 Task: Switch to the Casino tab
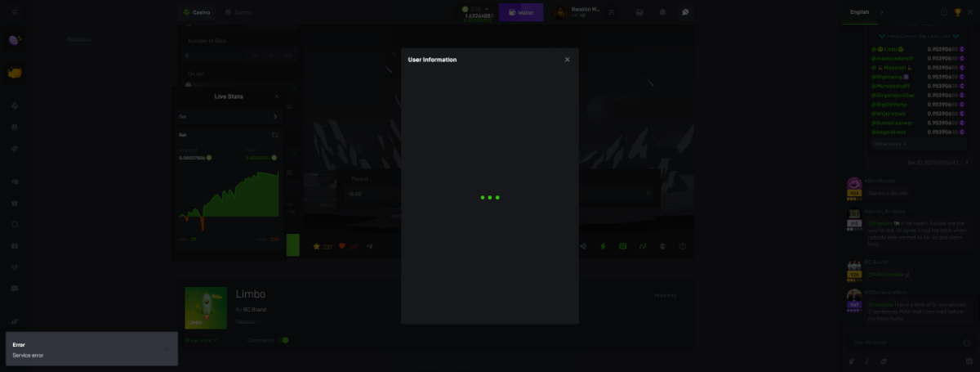(x=197, y=12)
